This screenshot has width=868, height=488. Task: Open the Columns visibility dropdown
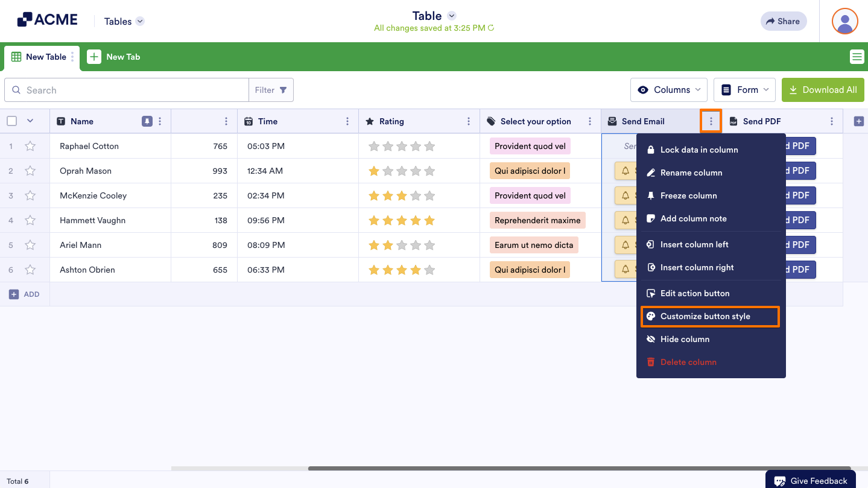[669, 90]
